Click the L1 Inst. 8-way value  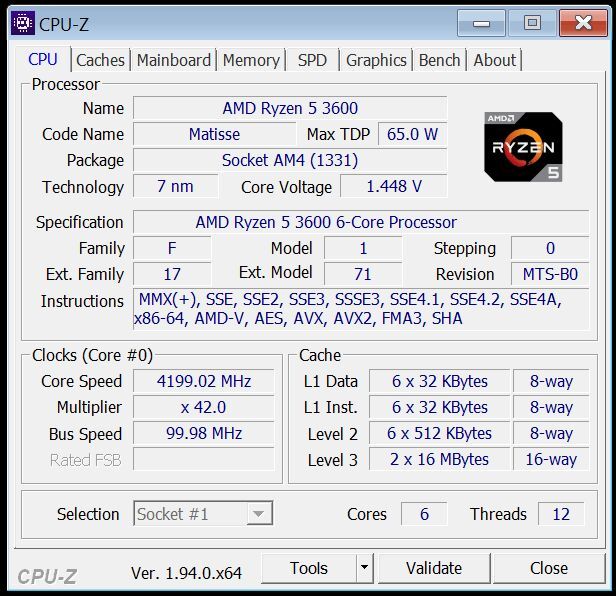click(x=551, y=407)
